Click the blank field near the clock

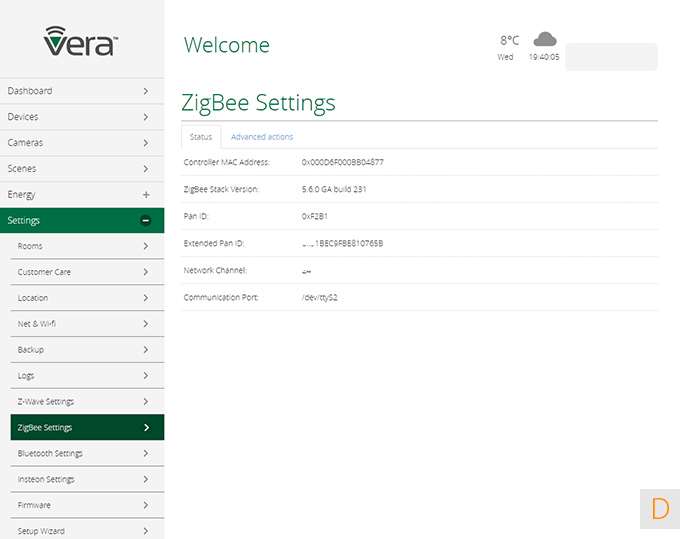pos(611,57)
